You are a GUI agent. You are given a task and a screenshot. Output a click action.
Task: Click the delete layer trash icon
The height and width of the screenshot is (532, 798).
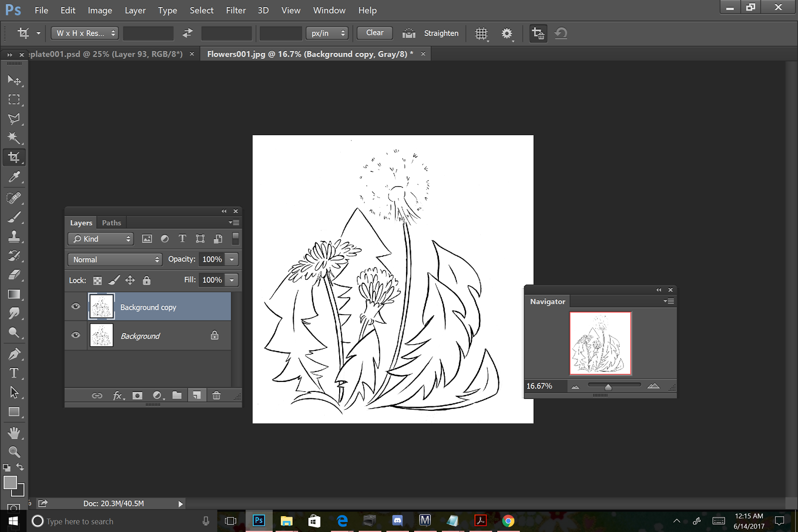click(216, 395)
